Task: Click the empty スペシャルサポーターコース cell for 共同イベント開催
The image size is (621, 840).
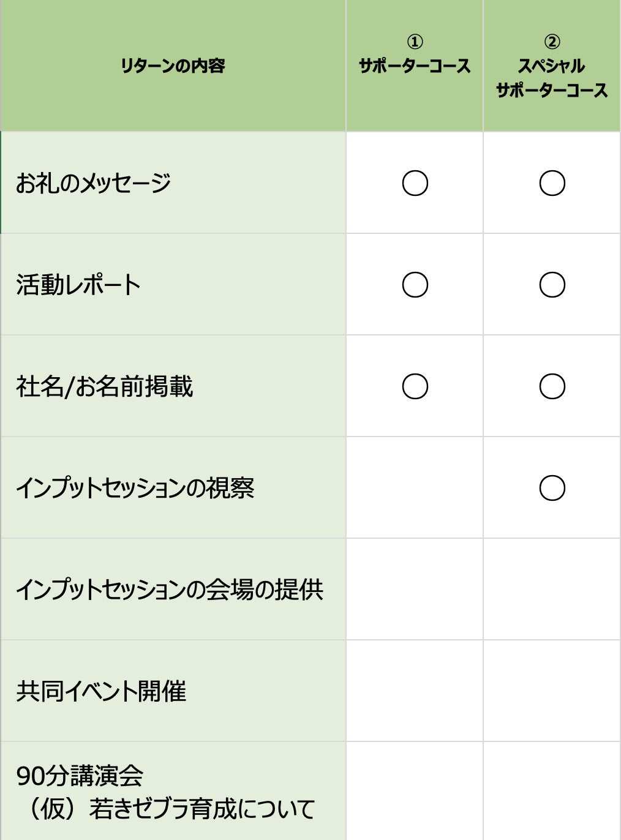Action: (552, 691)
